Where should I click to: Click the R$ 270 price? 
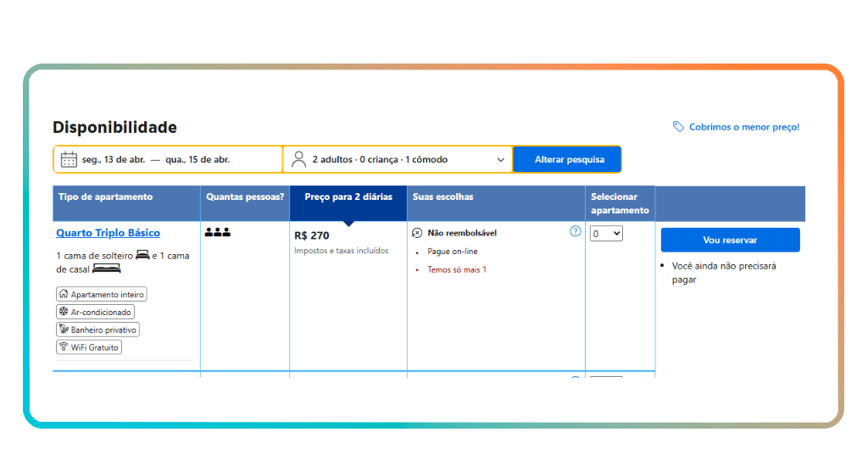(312, 235)
